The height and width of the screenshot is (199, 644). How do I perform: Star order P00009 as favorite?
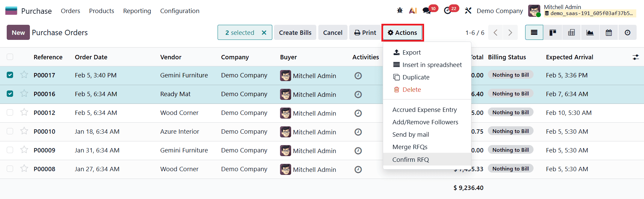coord(24,150)
